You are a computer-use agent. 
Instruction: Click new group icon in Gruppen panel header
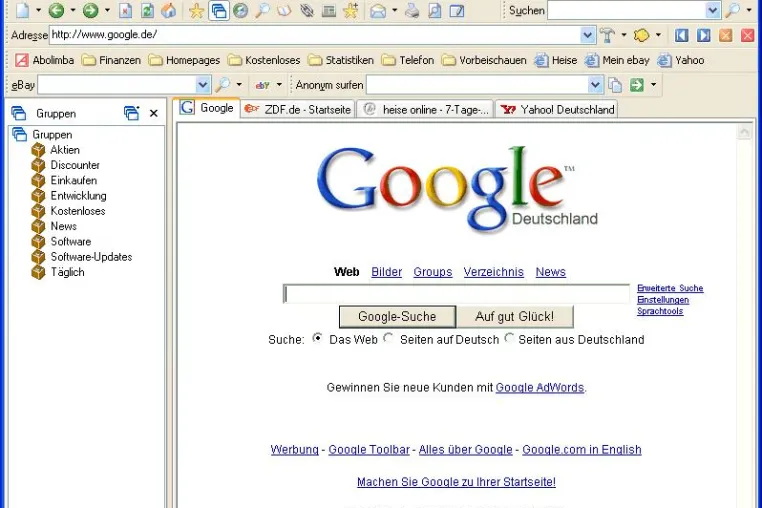tap(131, 113)
